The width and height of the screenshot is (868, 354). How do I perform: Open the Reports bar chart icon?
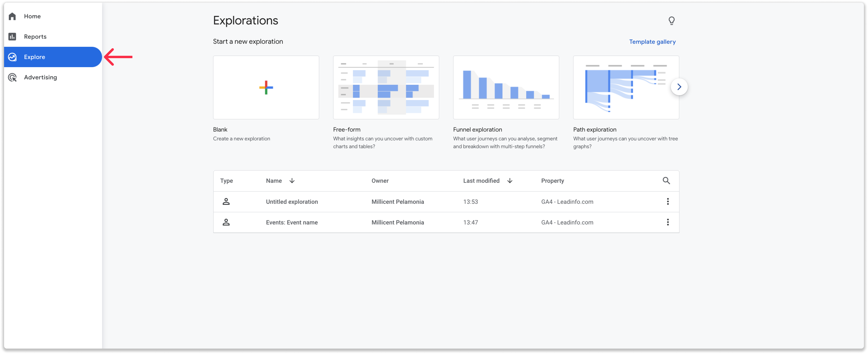(13, 36)
